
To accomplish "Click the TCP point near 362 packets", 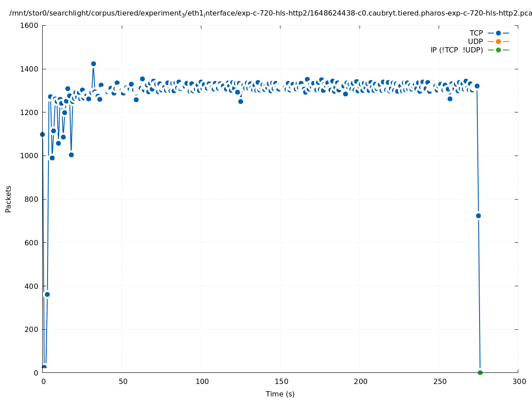I will 47,294.
